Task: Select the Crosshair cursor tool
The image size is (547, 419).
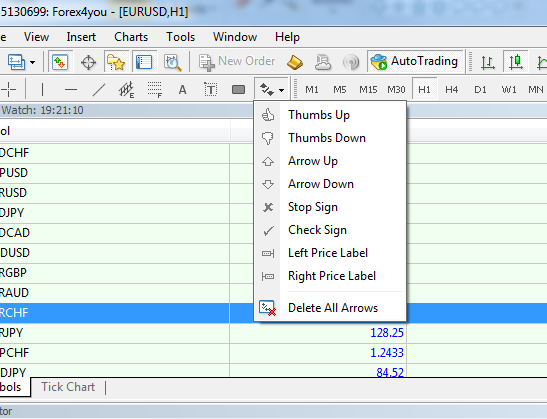Action: click(8, 90)
